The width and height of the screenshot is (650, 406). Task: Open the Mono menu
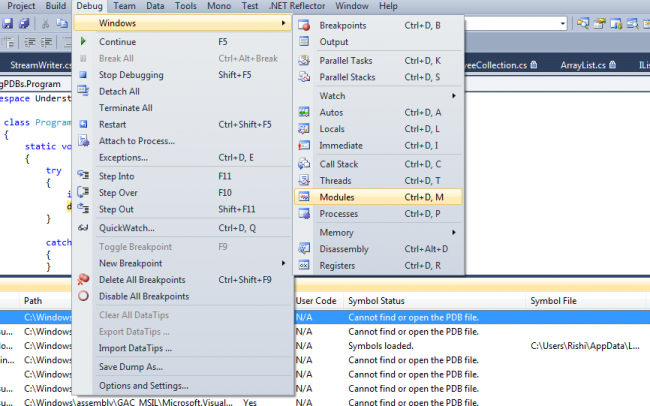pyautogui.click(x=219, y=6)
